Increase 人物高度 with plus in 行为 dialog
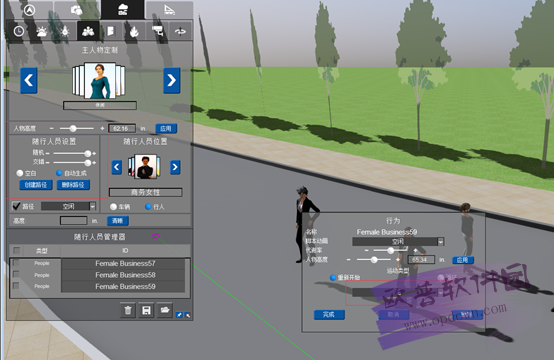The height and width of the screenshot is (360, 554). pyautogui.click(x=398, y=260)
